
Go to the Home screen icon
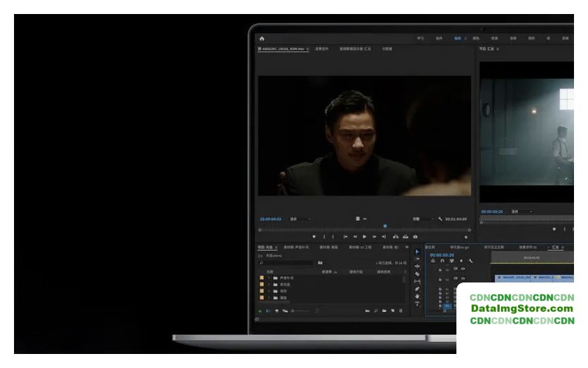262,39
